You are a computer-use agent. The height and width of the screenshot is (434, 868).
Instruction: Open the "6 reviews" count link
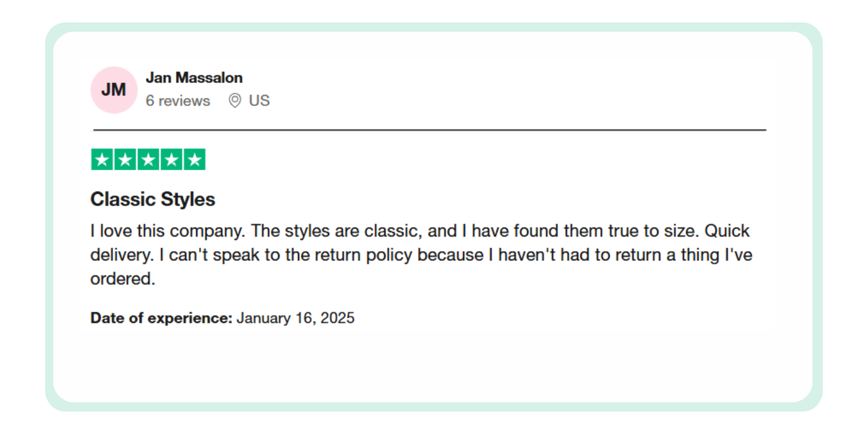[x=178, y=101]
